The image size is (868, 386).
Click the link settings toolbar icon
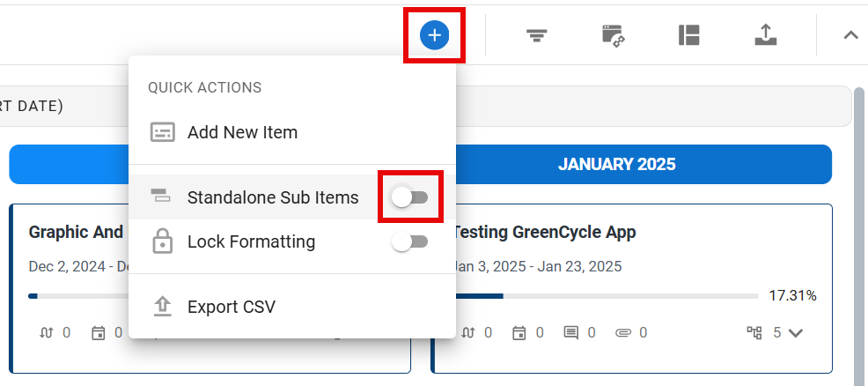click(613, 35)
